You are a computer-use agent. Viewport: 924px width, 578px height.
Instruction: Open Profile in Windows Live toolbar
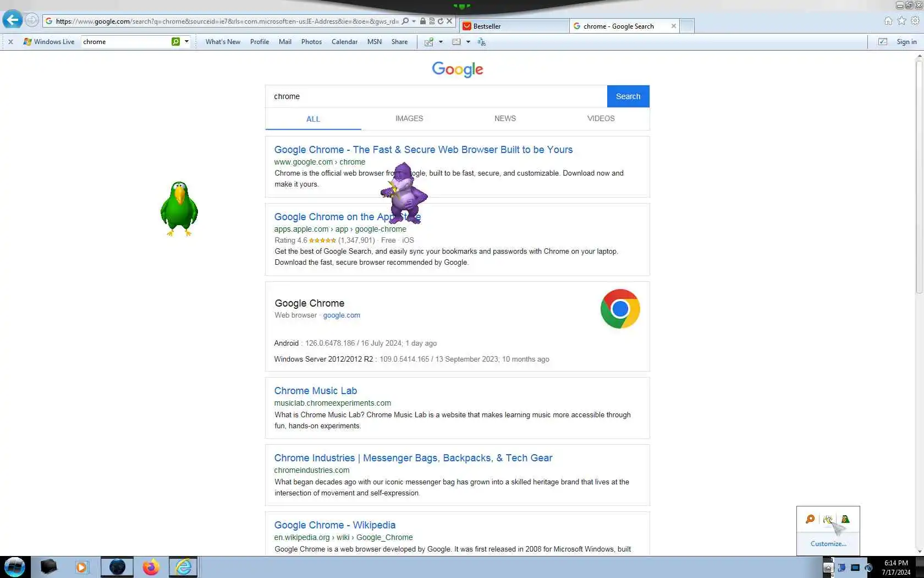(260, 42)
